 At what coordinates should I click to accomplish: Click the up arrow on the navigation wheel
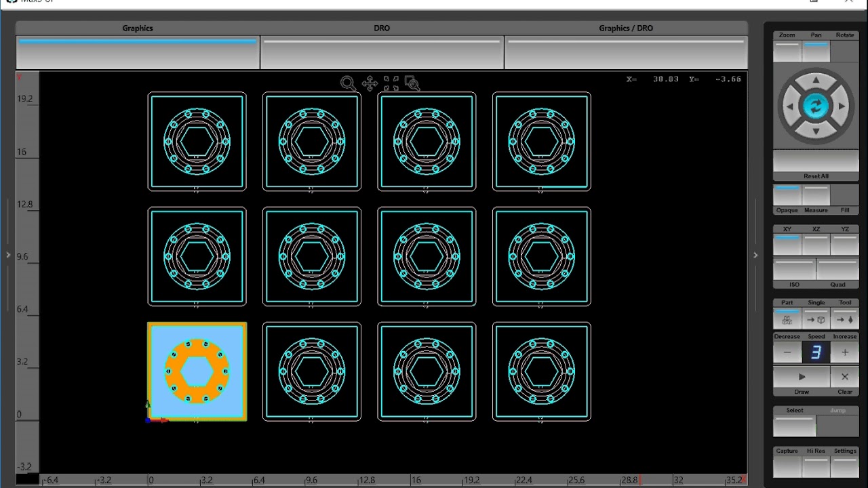tap(816, 80)
